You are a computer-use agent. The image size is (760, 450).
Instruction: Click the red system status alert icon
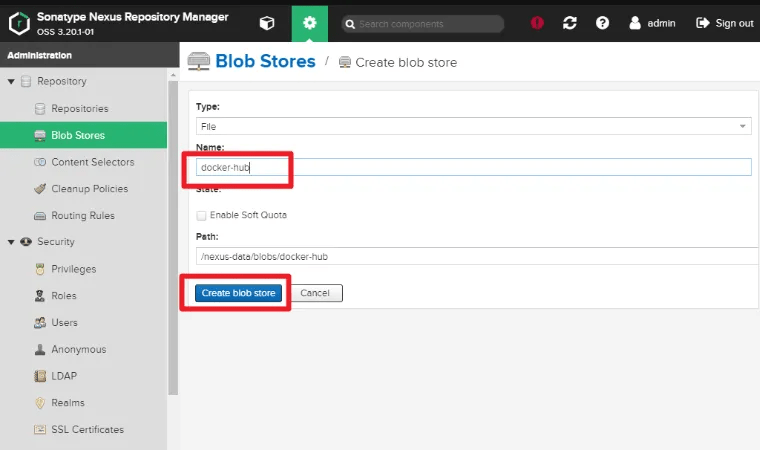pos(537,23)
